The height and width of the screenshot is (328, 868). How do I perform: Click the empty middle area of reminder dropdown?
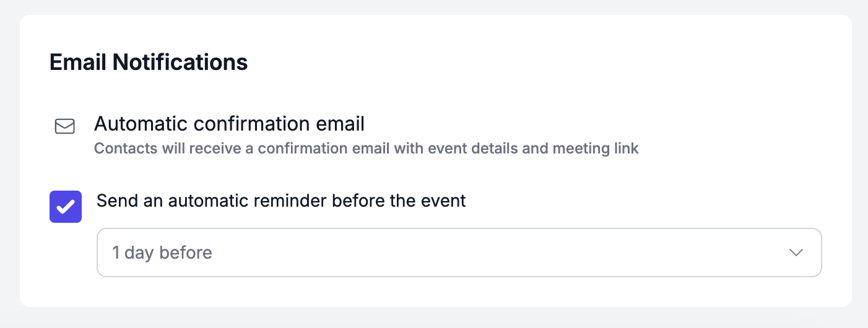click(495, 252)
